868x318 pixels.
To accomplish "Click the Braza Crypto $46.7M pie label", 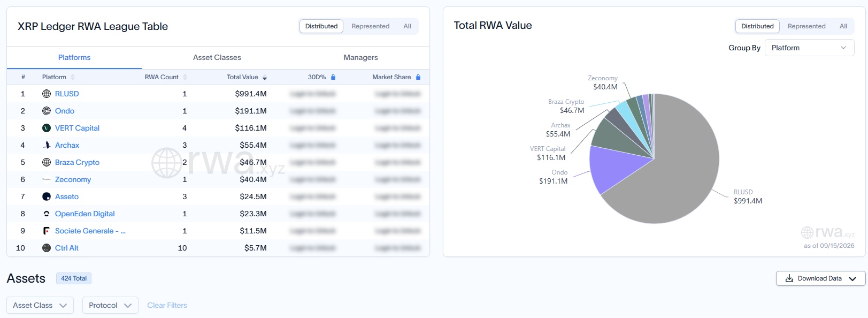I will [x=566, y=106].
